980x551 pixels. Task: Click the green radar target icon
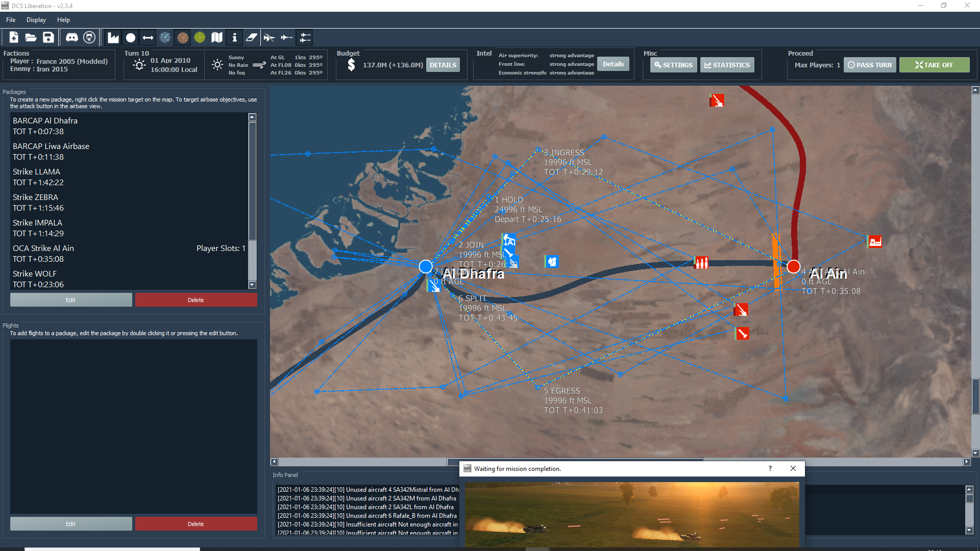(200, 37)
